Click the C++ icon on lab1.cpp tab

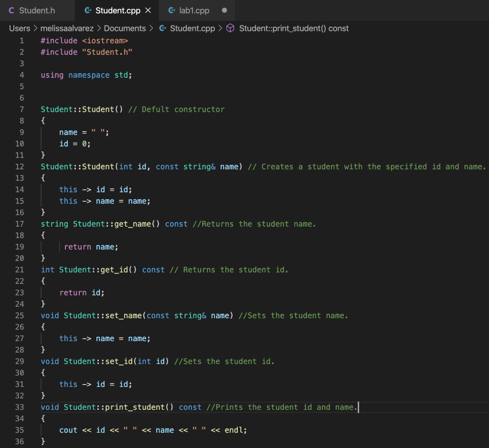pyautogui.click(x=171, y=10)
